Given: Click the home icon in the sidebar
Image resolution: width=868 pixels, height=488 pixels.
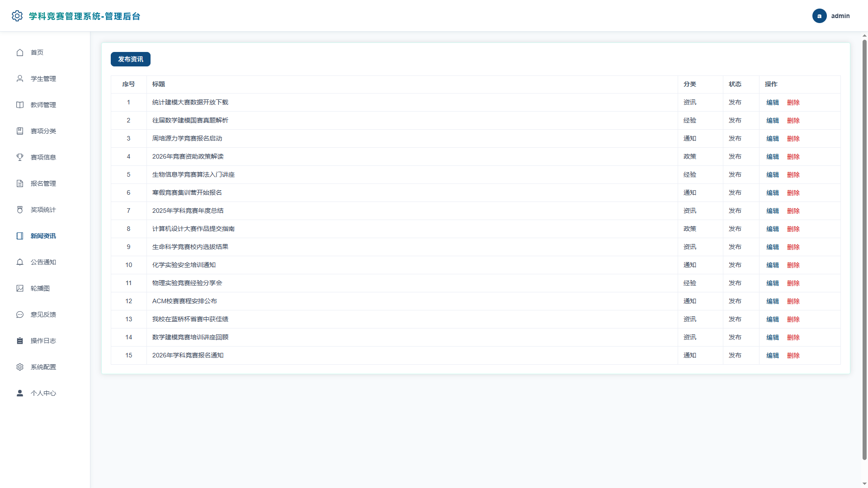Looking at the screenshot, I should [x=20, y=52].
